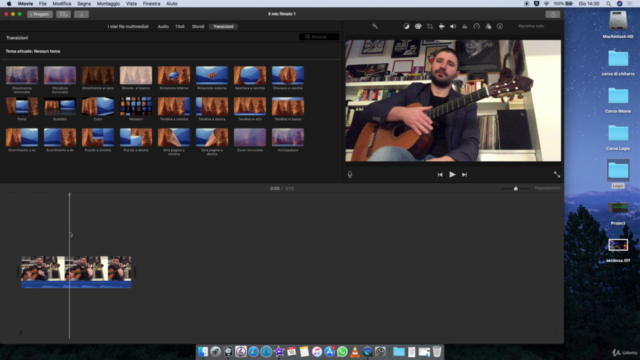Screen dimensions: 640x360
Task: Select the Scambio transition
Action: [60, 107]
